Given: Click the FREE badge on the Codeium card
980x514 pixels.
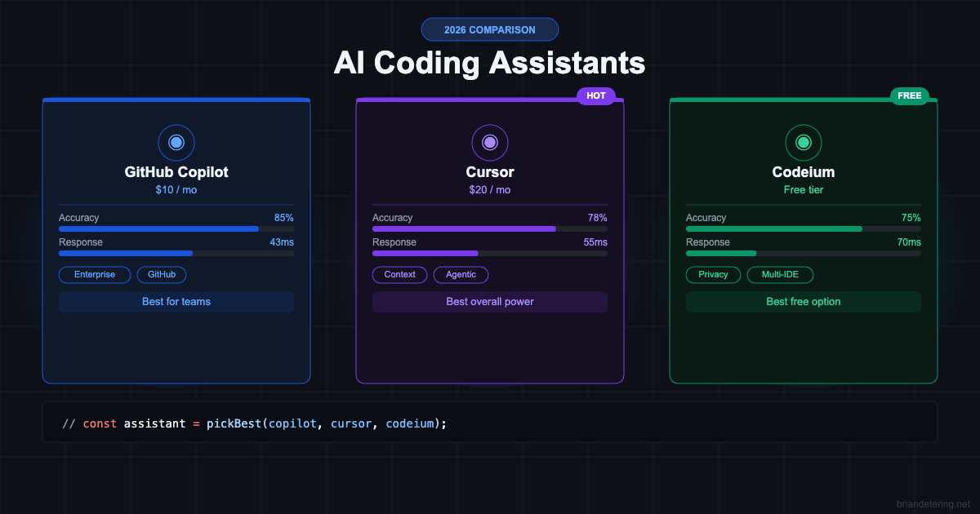Looking at the screenshot, I should 910,95.
